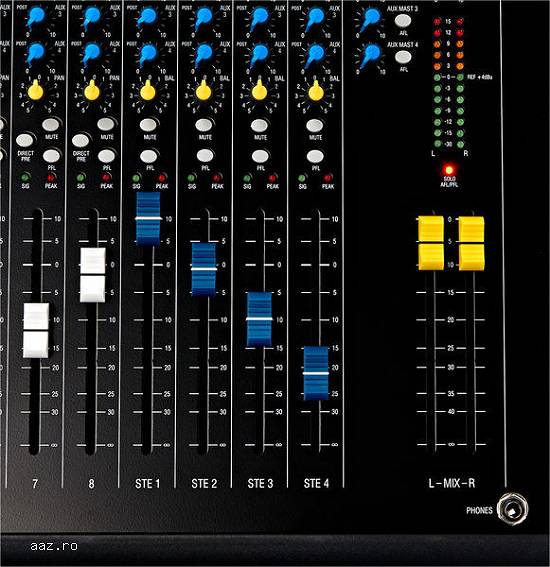The height and width of the screenshot is (567, 550).
Task: Enable PFL on STE 2 channel
Action: pyautogui.click(x=205, y=156)
